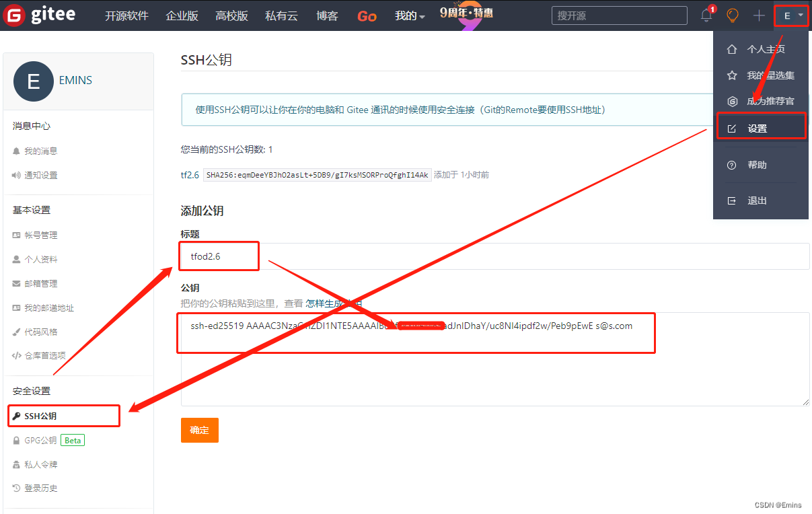Image resolution: width=812 pixels, height=514 pixels.
Task: Select 帮助 from user menu
Action: click(x=761, y=165)
